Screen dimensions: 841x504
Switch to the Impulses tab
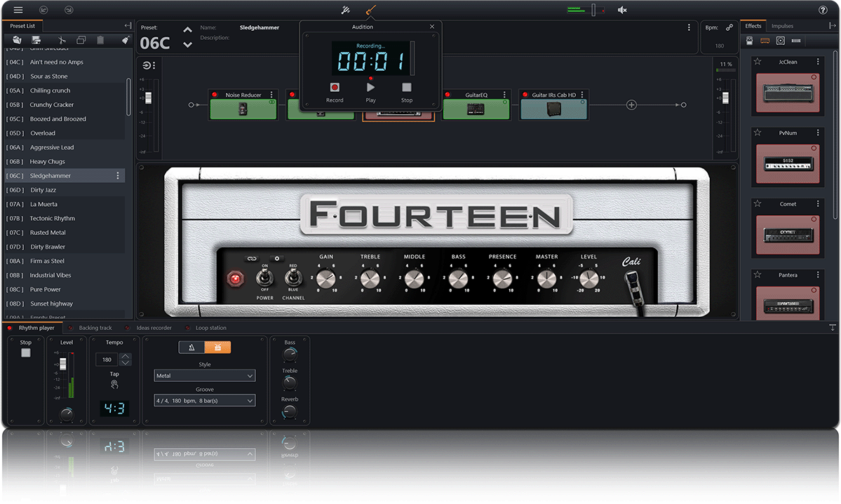[x=782, y=25]
